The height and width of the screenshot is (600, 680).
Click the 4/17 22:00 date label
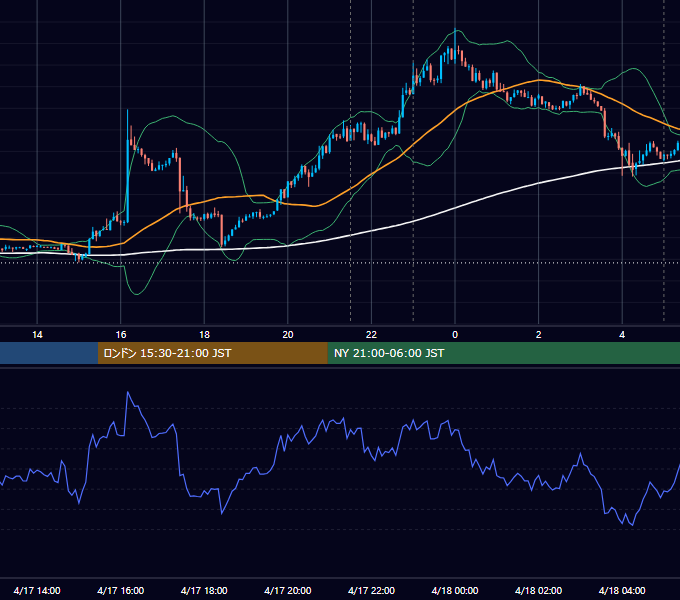tap(371, 590)
